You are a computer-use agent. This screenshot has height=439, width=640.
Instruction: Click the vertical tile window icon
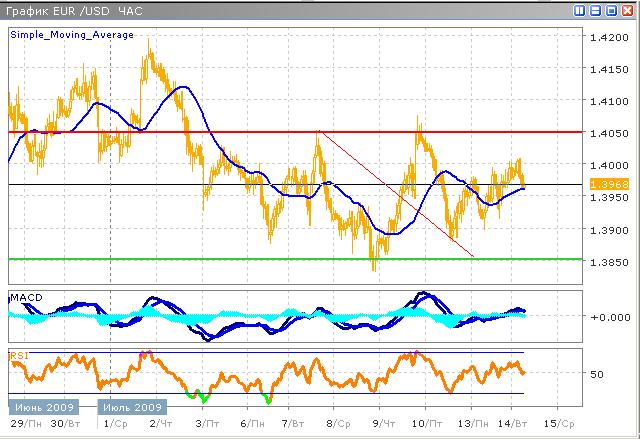pyautogui.click(x=581, y=10)
